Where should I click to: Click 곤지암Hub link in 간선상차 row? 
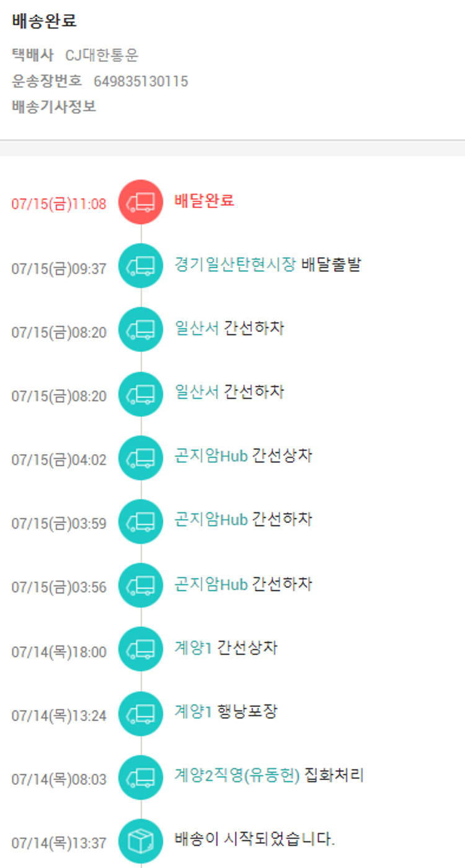coord(211,457)
